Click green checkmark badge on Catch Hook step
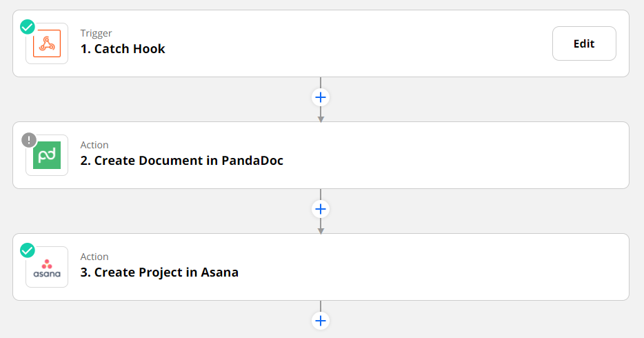644x338 pixels. pos(28,27)
